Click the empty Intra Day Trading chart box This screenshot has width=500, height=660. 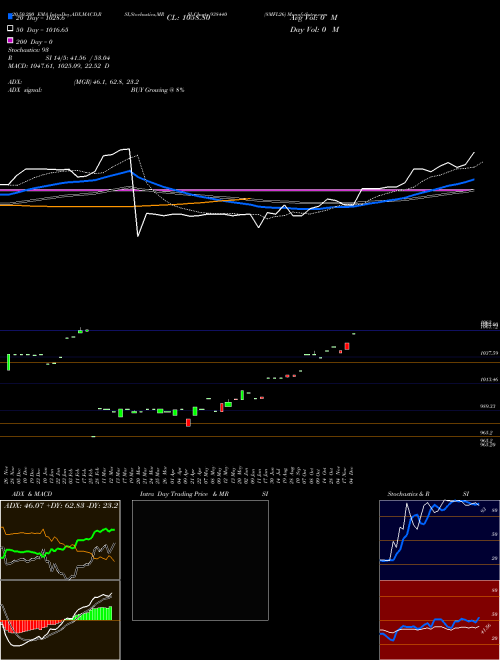tap(200, 560)
